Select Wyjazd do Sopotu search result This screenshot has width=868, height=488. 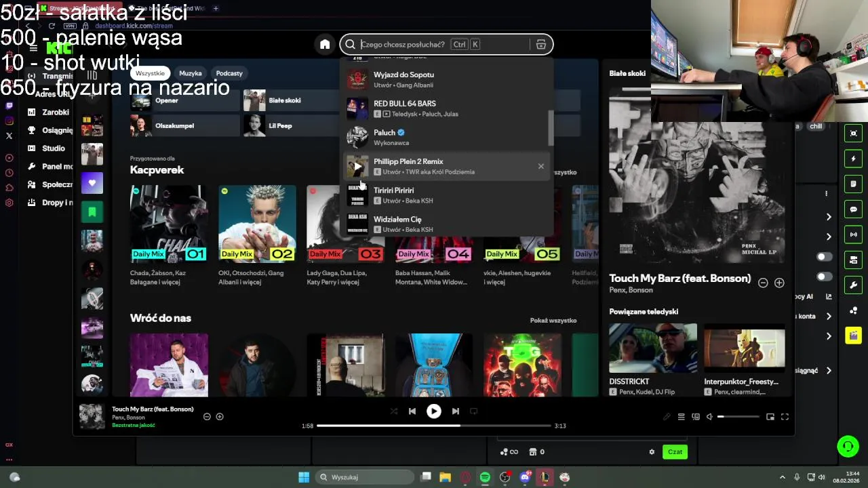coord(448,79)
